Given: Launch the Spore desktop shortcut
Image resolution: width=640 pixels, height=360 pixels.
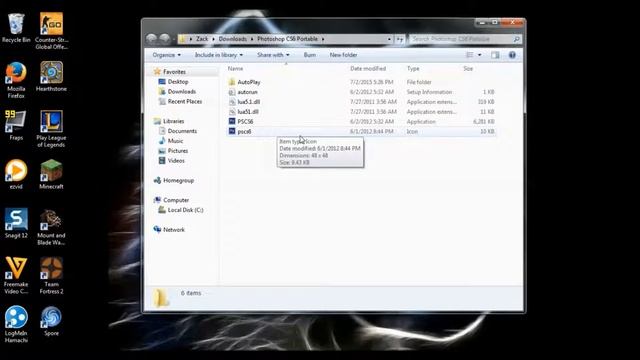Looking at the screenshot, I should pyautogui.click(x=51, y=321).
